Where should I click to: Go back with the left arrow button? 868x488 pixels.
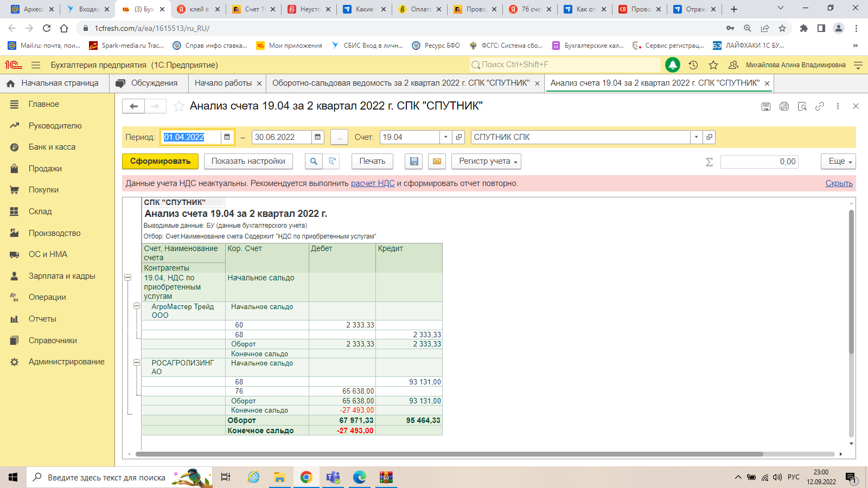tap(133, 106)
